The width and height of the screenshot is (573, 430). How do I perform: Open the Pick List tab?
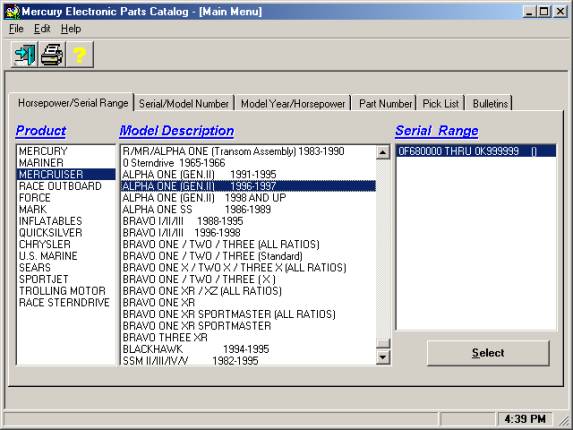[441, 104]
